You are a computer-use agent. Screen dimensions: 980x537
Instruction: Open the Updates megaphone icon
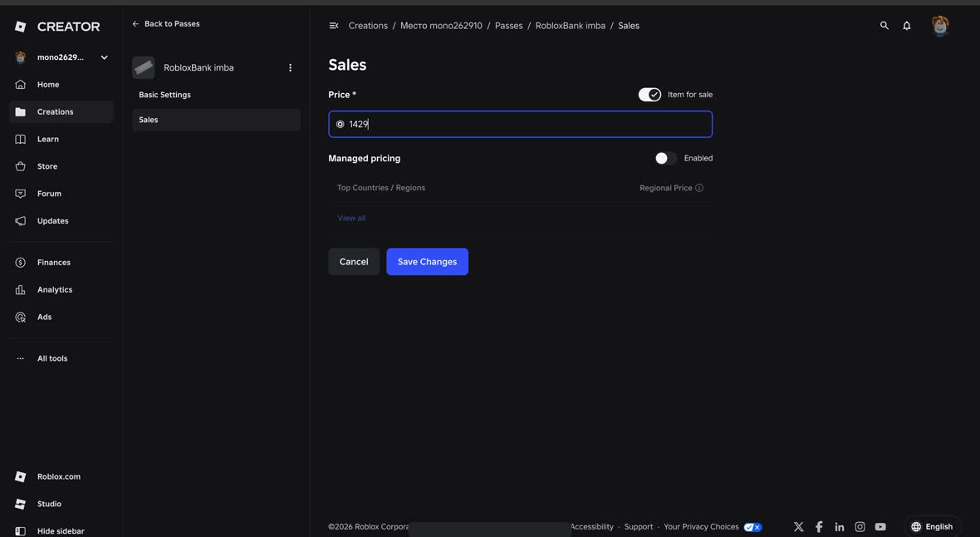(21, 221)
